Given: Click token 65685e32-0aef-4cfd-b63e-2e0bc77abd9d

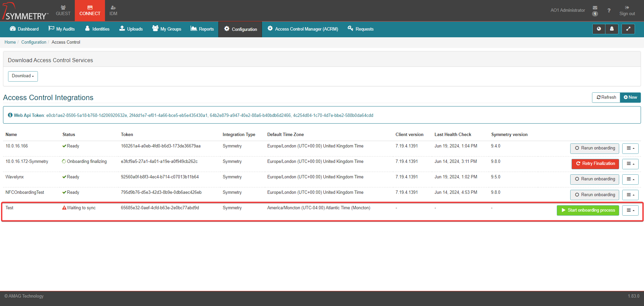Looking at the screenshot, I should [160, 208].
